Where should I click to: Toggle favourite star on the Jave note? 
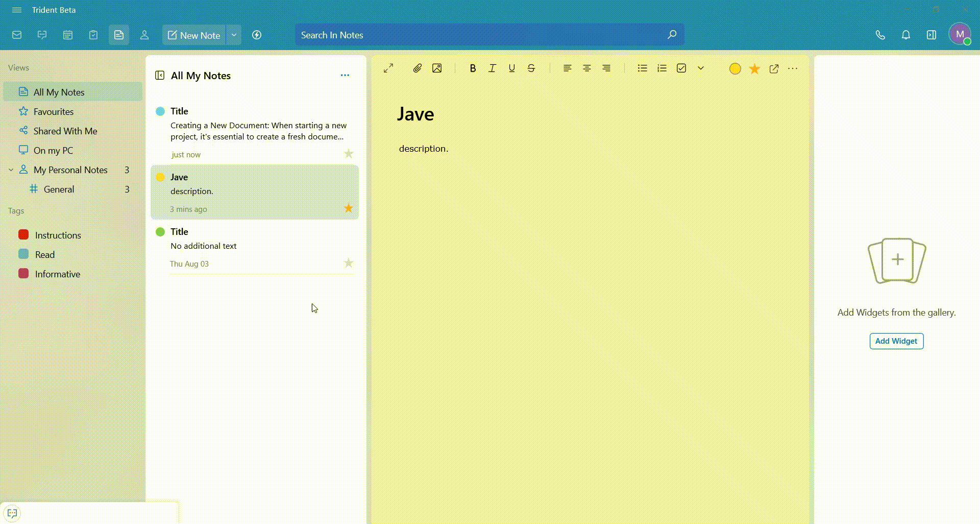(x=349, y=208)
